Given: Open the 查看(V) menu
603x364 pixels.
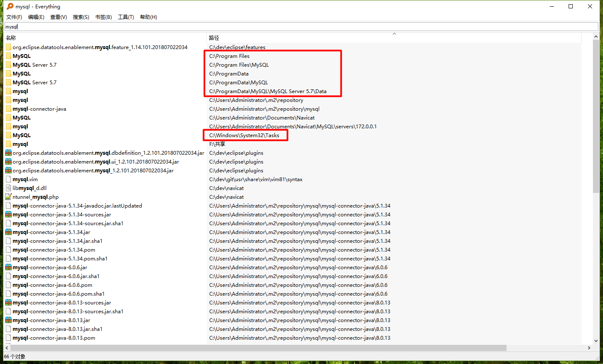Looking at the screenshot, I should 59,17.
